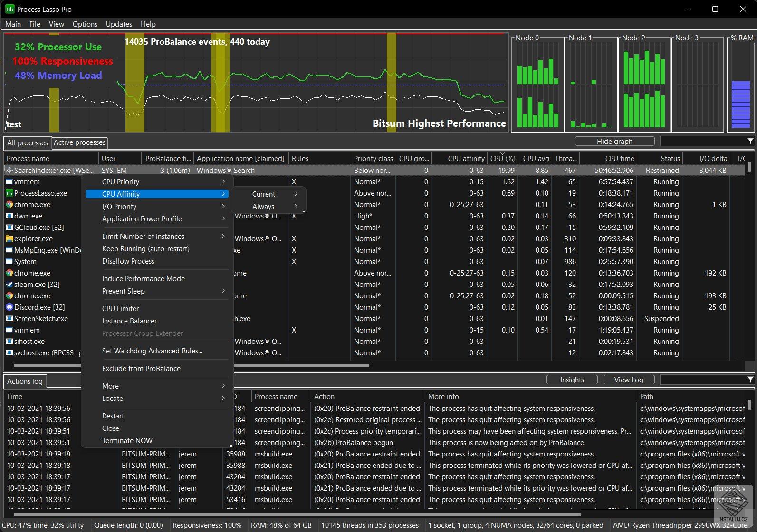Click the actions log filter funnel icon

click(x=750, y=380)
